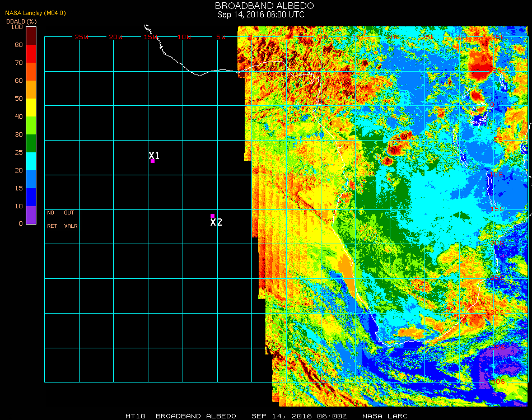Click the OUT VALR legend text
This screenshot has height=420, width=532.
click(x=71, y=220)
